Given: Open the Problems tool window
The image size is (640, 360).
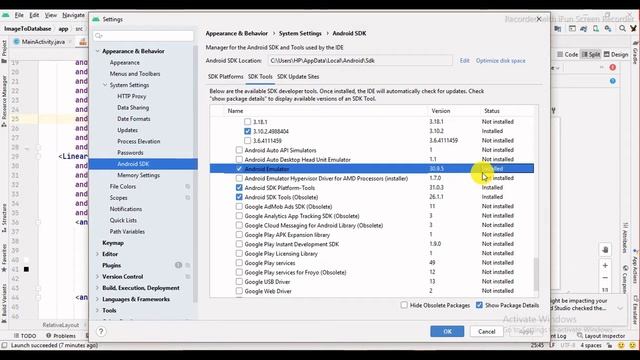Looking at the screenshot, I should (61, 336).
